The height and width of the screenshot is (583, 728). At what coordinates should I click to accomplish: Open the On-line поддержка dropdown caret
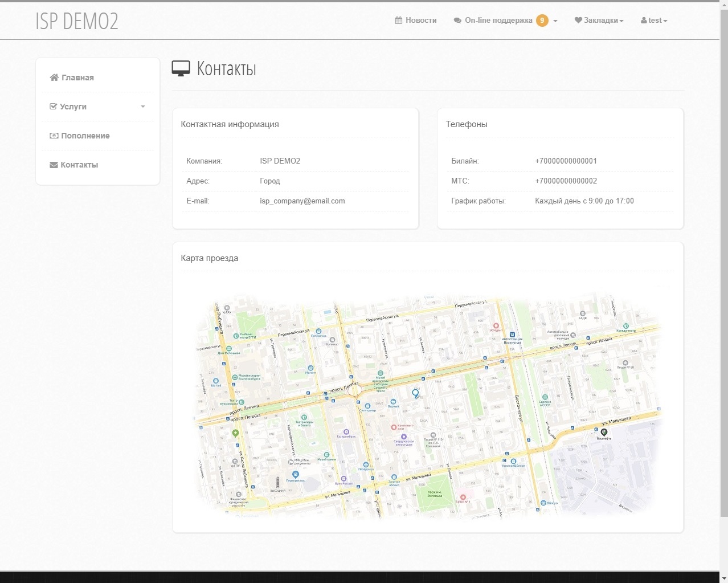[x=555, y=21]
